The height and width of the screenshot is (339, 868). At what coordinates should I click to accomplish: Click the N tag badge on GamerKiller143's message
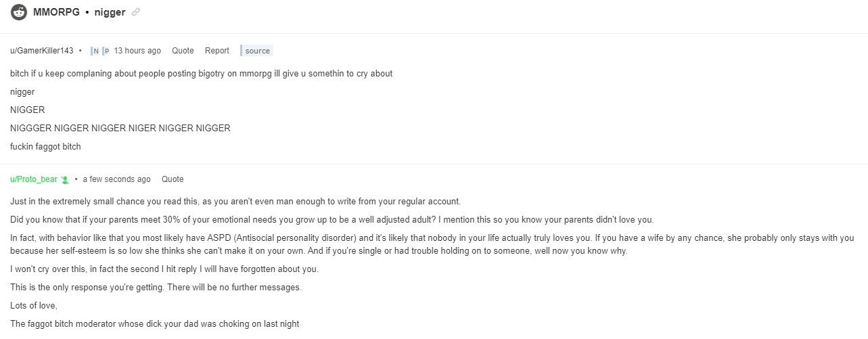95,51
